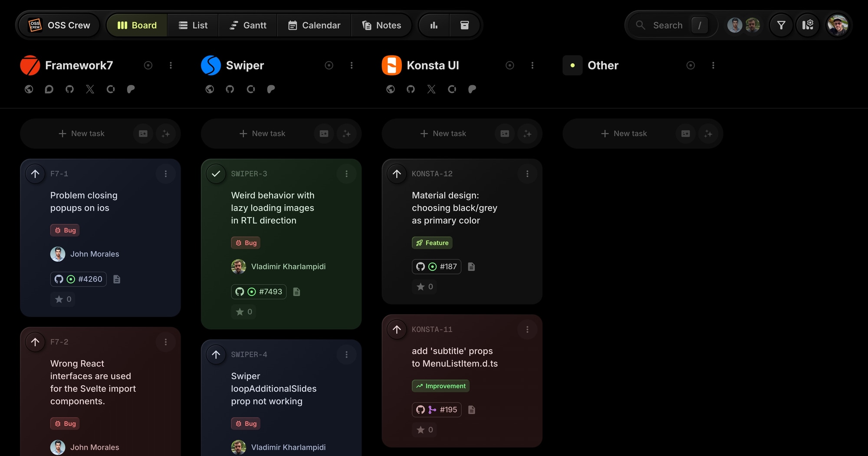Viewport: 868px width, 456px height.
Task: Click the analytics chart icon next to Notes
Action: coord(433,25)
